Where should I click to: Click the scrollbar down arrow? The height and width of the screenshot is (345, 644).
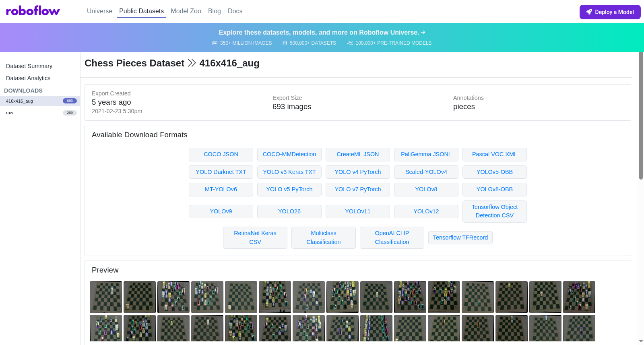point(641,341)
